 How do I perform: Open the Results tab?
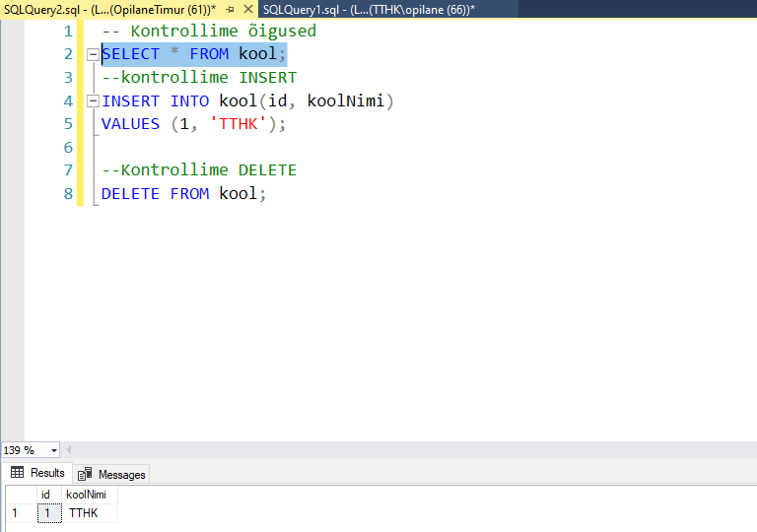tap(37, 473)
